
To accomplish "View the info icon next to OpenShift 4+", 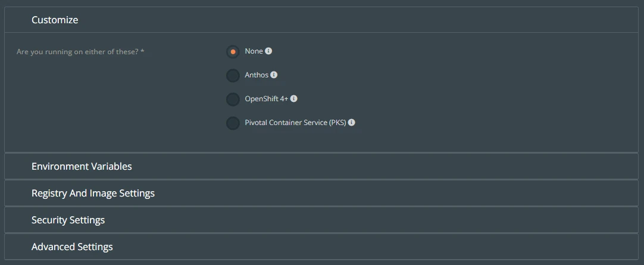I will click(294, 99).
